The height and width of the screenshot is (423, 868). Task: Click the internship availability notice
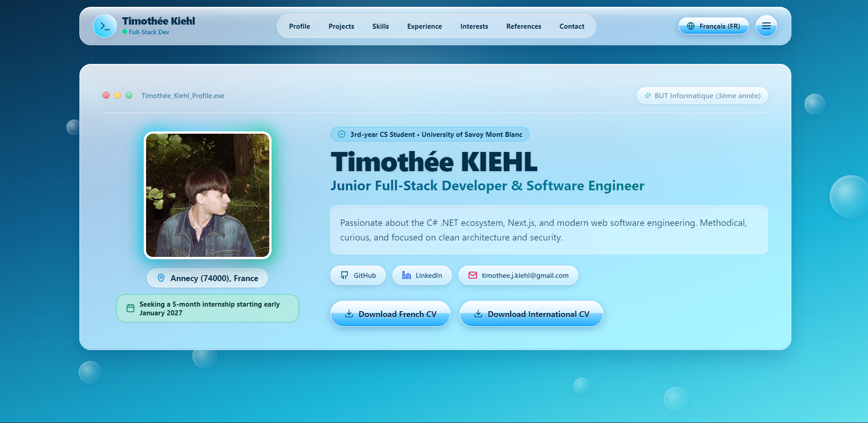click(208, 308)
